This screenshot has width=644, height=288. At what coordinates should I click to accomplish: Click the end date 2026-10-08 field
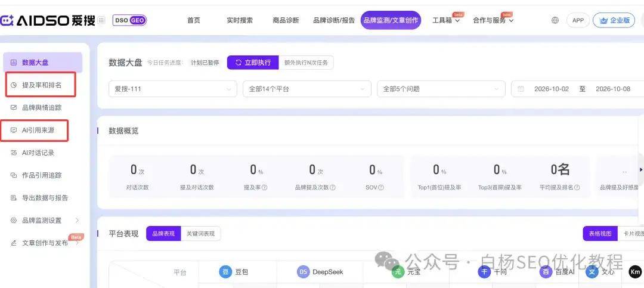613,89
